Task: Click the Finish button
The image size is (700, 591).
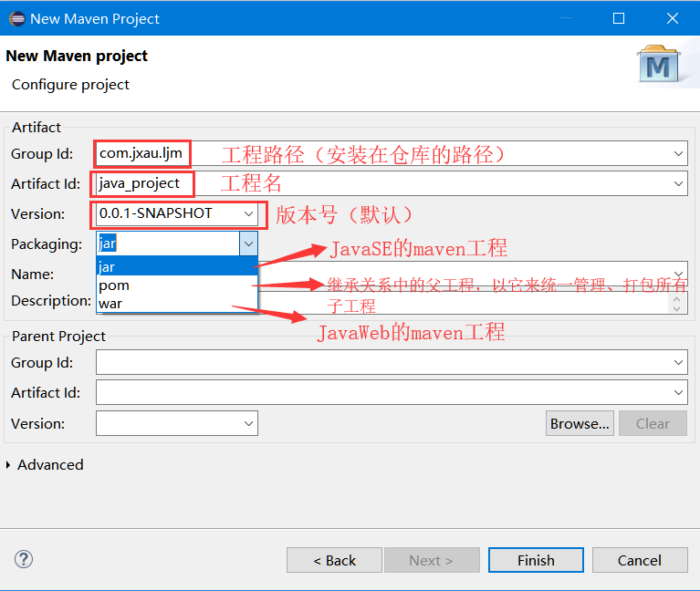Action: [x=536, y=560]
